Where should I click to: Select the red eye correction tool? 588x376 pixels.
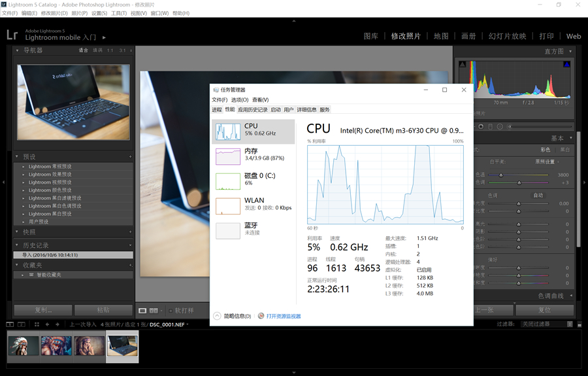481,126
